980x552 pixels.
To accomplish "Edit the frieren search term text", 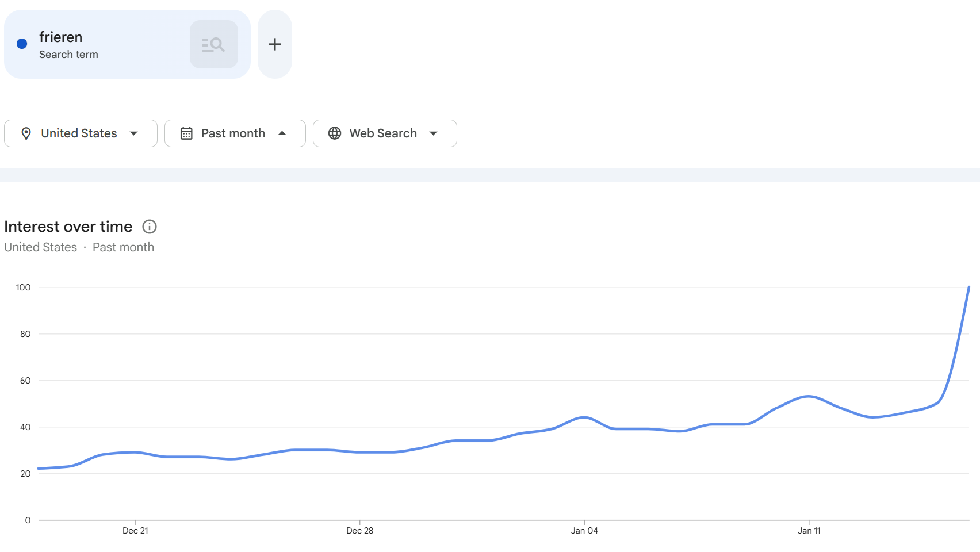I will click(x=61, y=37).
